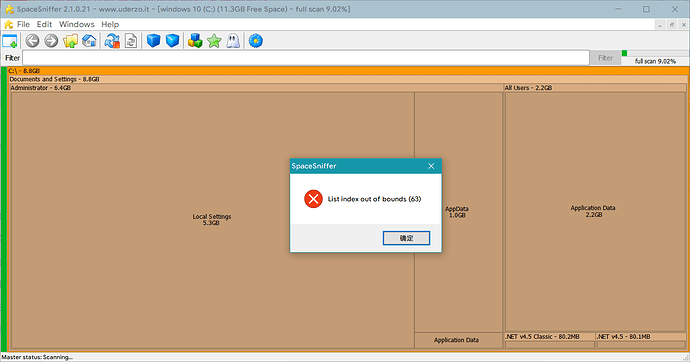
Task: Open the File menu
Action: (x=23, y=25)
